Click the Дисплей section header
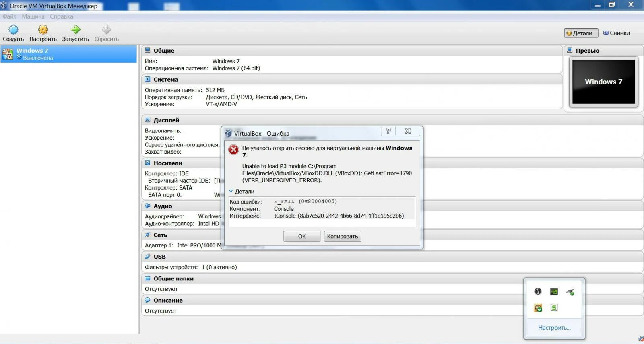This screenshot has height=344, width=644. pyautogui.click(x=392, y=120)
